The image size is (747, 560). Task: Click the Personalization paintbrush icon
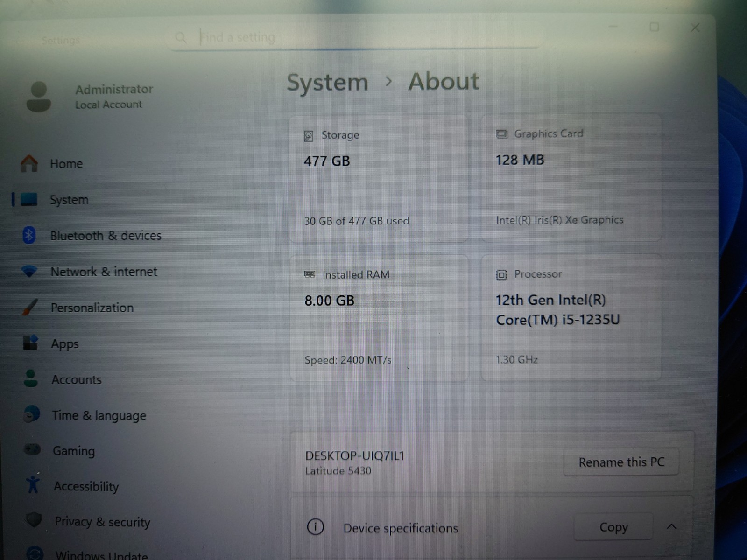[30, 307]
